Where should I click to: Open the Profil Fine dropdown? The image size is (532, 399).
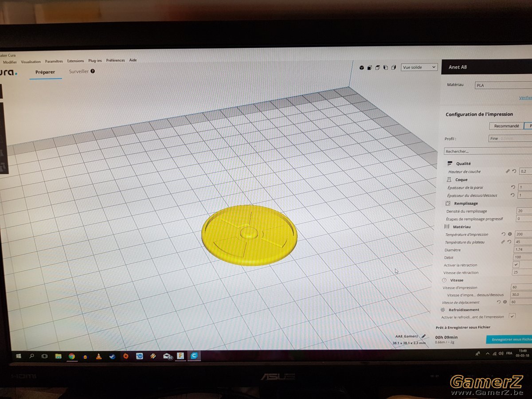pyautogui.click(x=510, y=138)
